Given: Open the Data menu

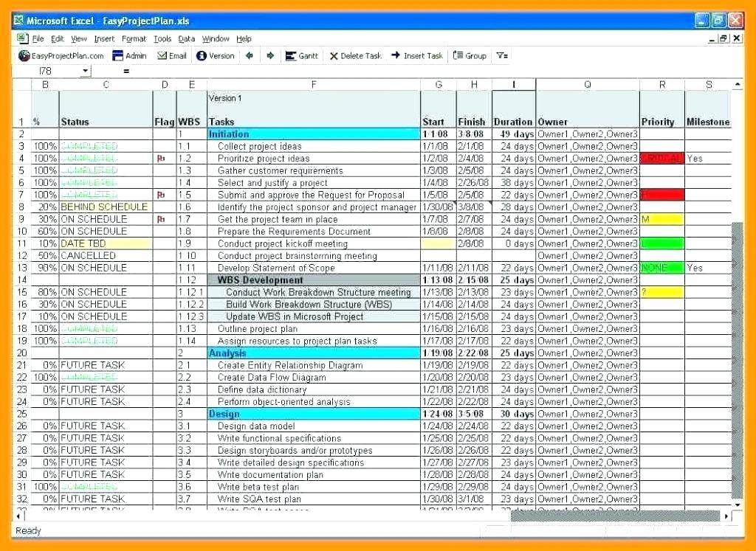Looking at the screenshot, I should click(187, 39).
